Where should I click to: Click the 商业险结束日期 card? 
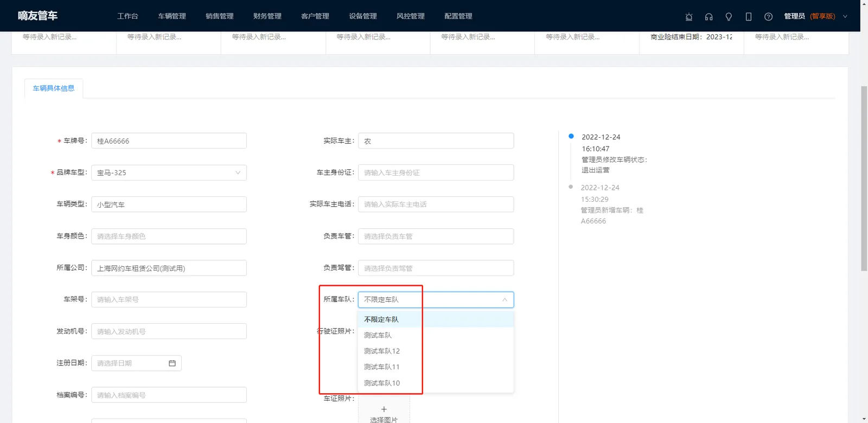pos(691,42)
